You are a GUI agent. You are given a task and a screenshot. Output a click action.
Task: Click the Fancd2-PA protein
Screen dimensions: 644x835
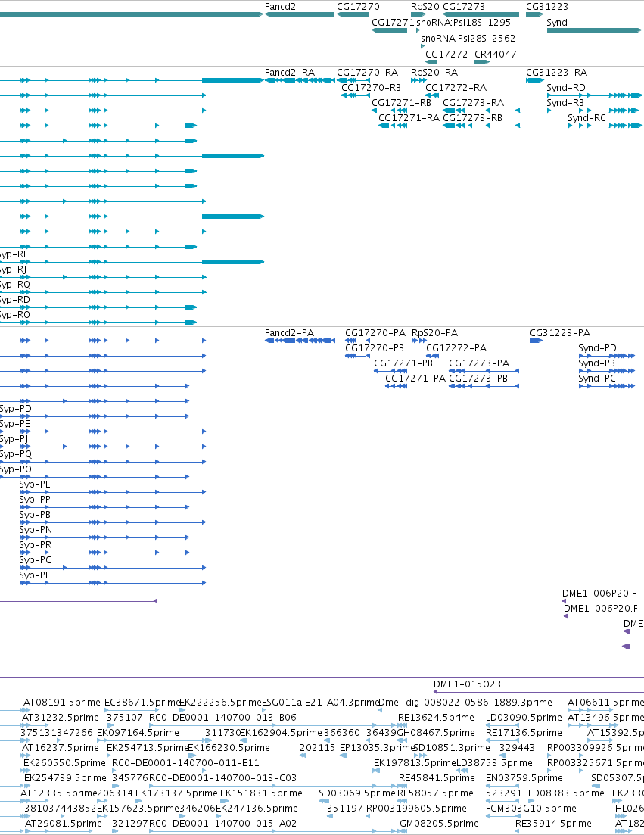300,341
